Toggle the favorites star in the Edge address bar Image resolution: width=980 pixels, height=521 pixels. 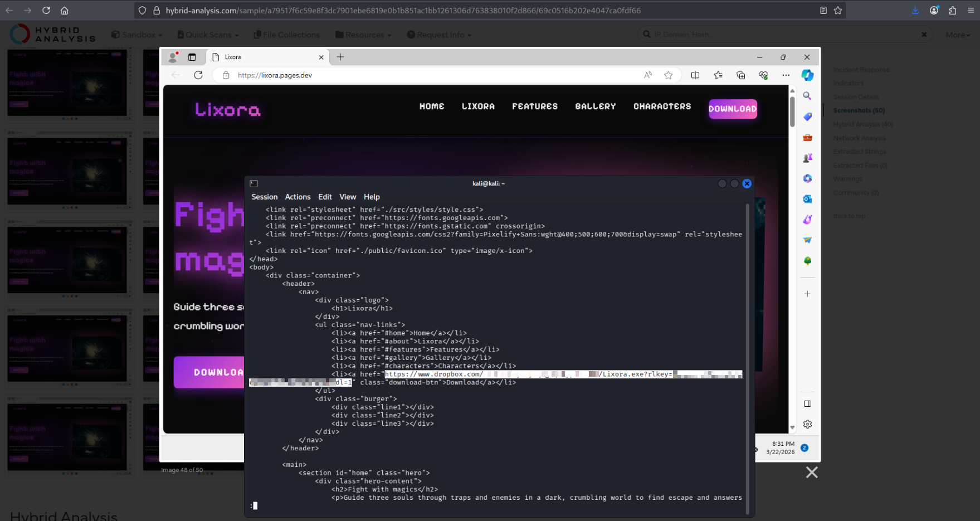point(668,75)
